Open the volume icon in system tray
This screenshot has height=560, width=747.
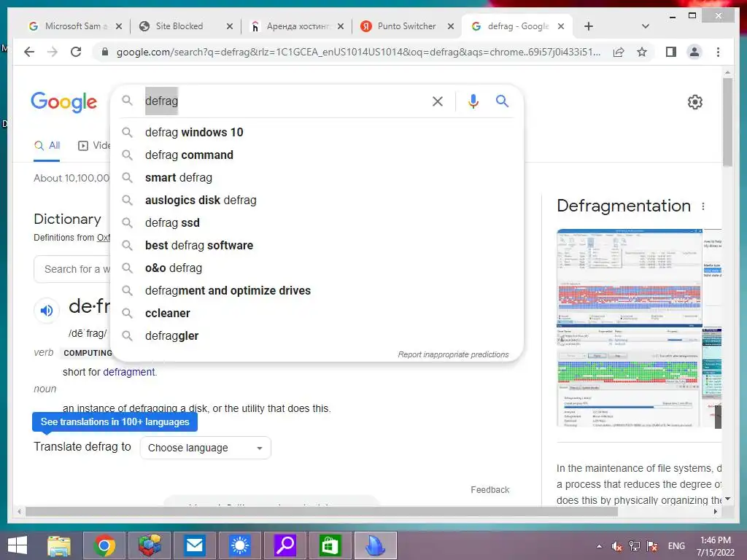[x=617, y=546]
